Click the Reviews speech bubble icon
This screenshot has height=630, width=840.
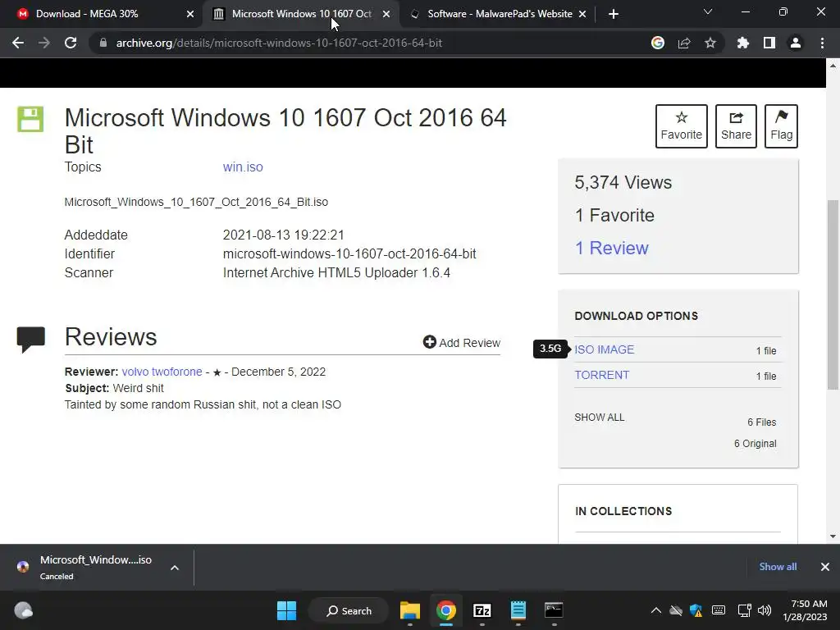click(30, 339)
